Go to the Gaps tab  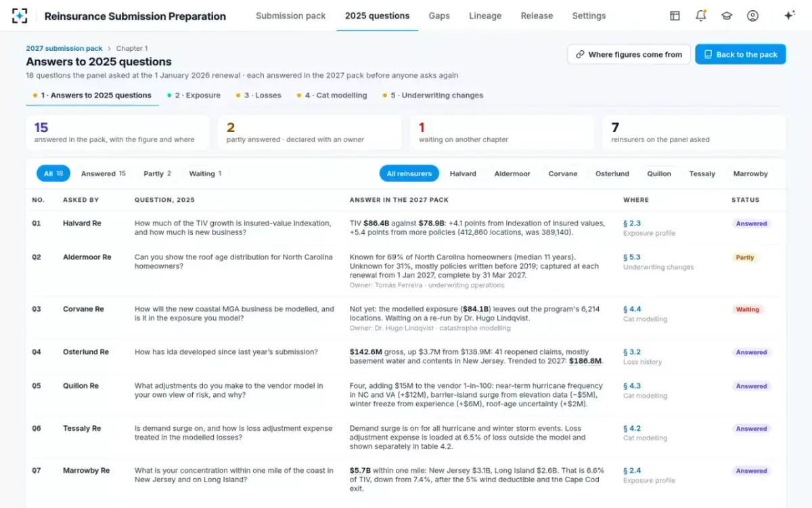tap(439, 16)
